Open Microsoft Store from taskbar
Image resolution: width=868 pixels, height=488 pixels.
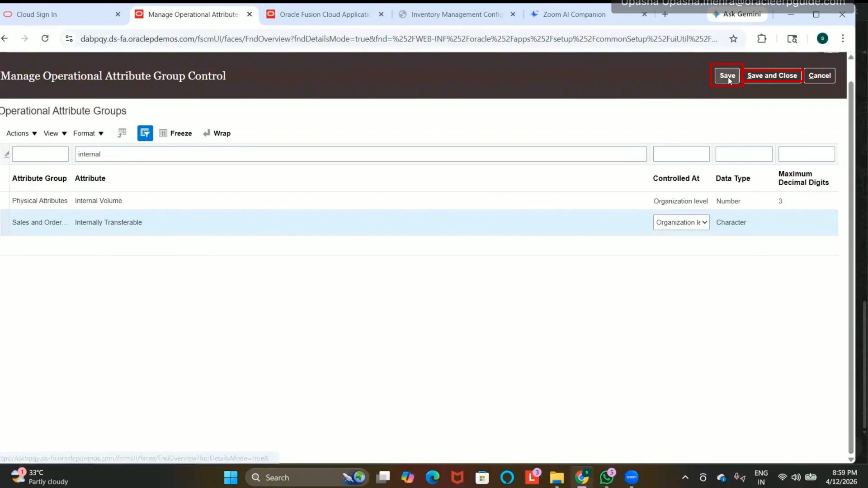click(x=482, y=478)
